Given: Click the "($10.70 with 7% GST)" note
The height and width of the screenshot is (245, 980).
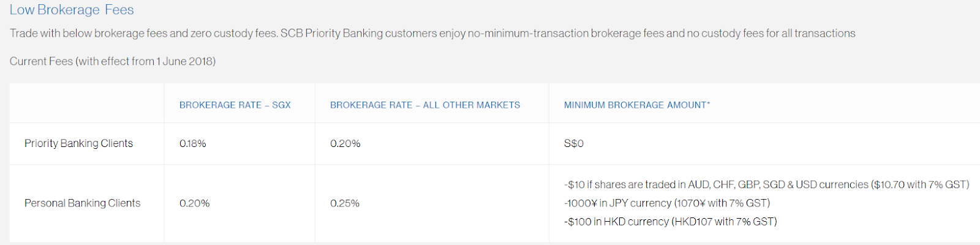Looking at the screenshot, I should click(920, 184).
